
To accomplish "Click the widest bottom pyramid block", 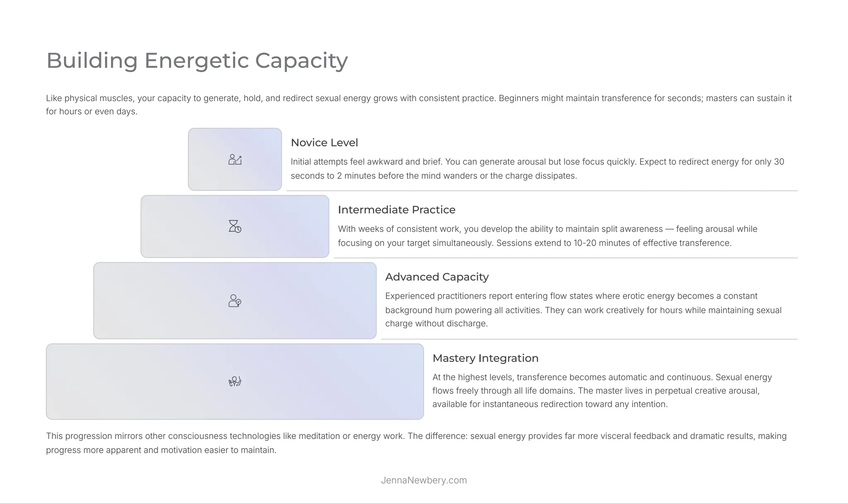I will [x=235, y=381].
